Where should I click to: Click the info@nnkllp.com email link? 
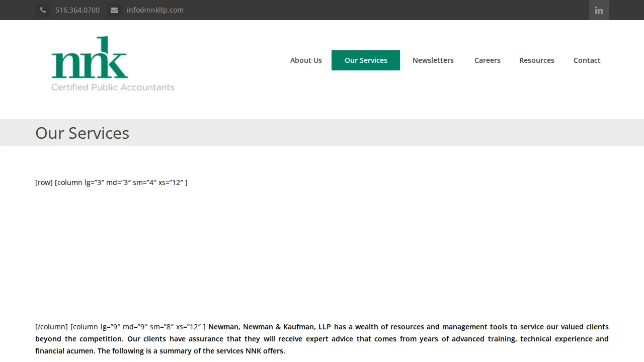point(155,10)
